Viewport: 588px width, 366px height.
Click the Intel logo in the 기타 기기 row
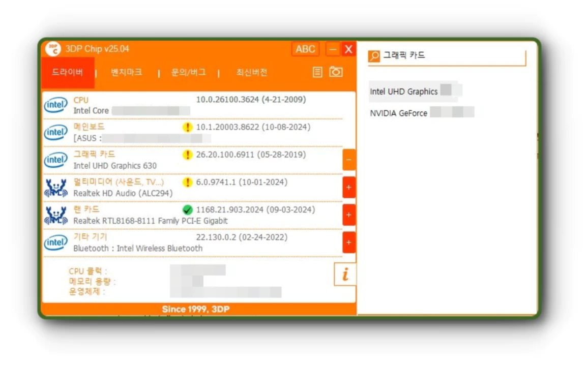click(x=56, y=242)
